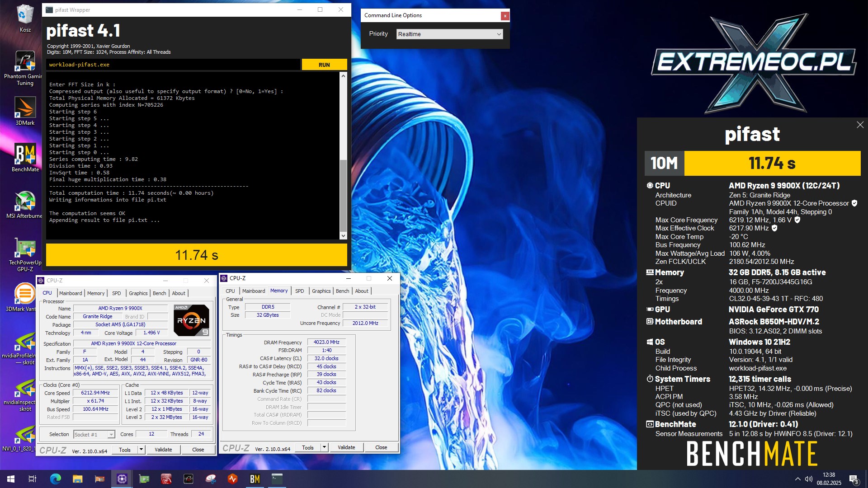868x488 pixels.
Task: Click the yellow RUN button in pifast
Action: coord(324,65)
